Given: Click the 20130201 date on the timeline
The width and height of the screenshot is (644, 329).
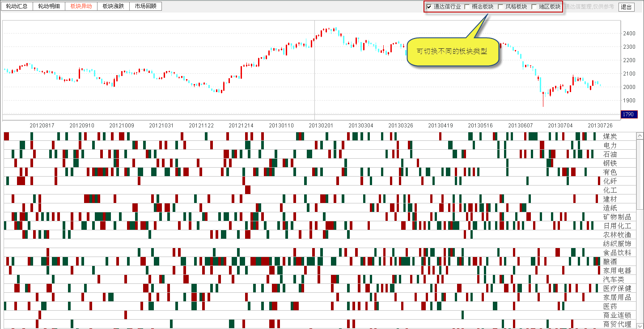Looking at the screenshot, I should click(321, 126).
